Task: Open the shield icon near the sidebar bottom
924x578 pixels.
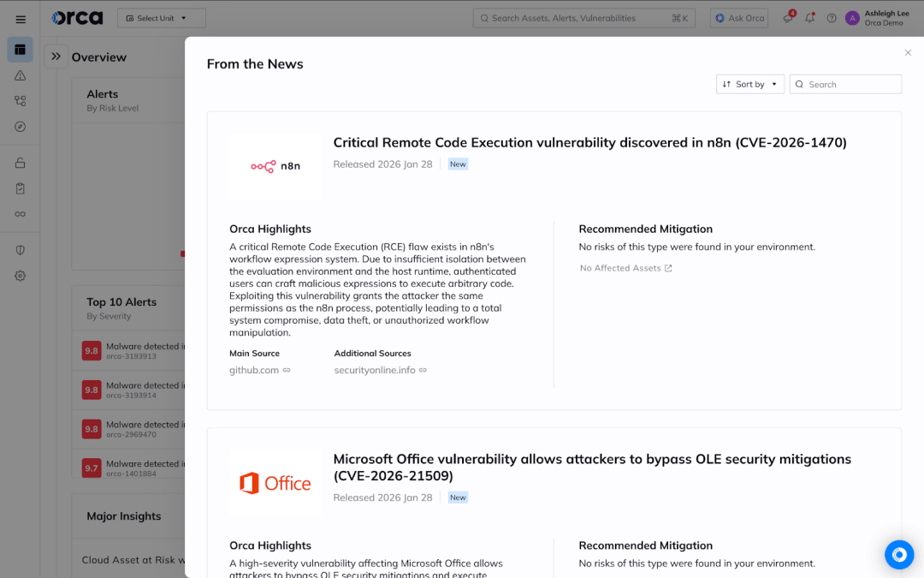Action: (x=21, y=249)
